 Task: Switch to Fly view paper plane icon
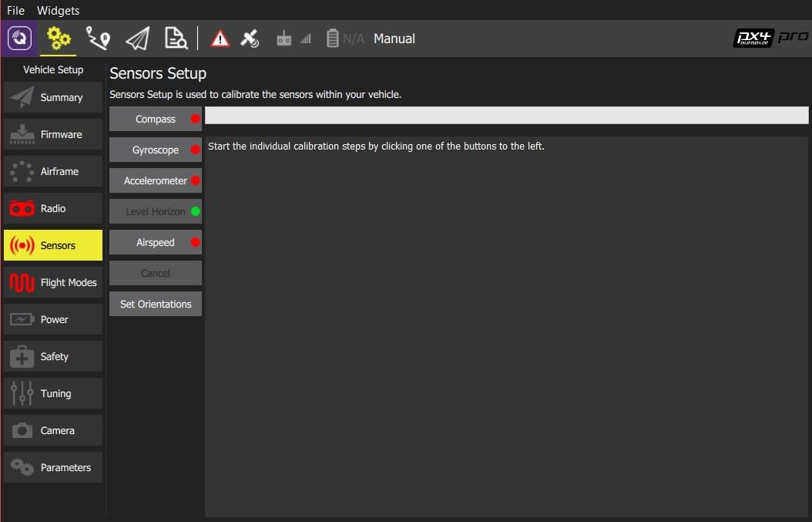point(137,39)
